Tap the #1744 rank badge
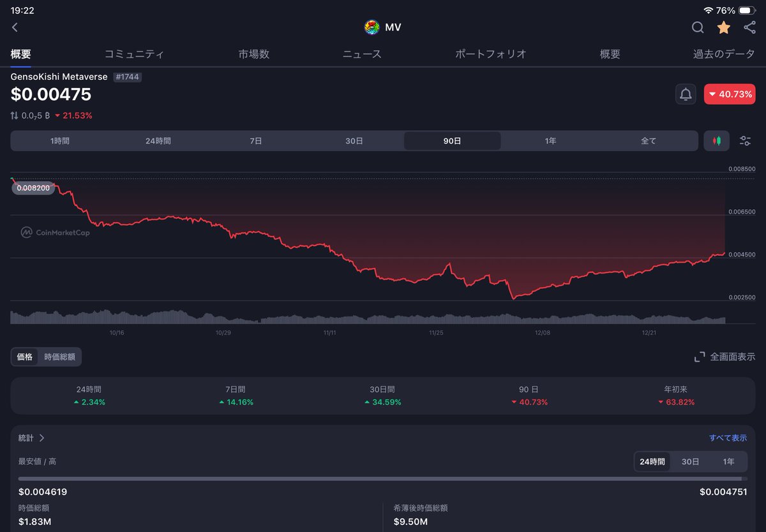Screen dimensions: 766x532 point(127,77)
